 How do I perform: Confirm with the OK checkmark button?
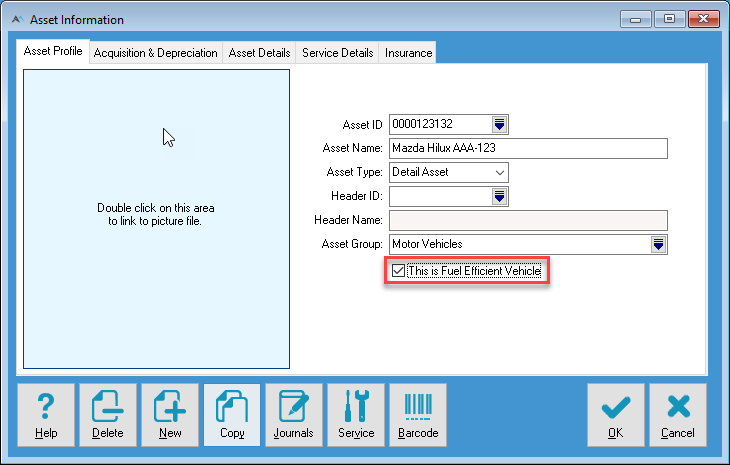tap(616, 415)
